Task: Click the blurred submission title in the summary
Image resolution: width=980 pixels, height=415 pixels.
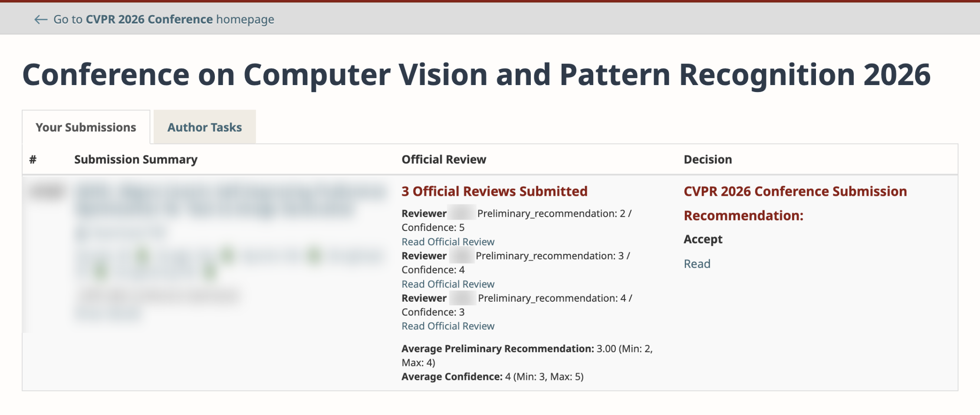Action: [230, 201]
